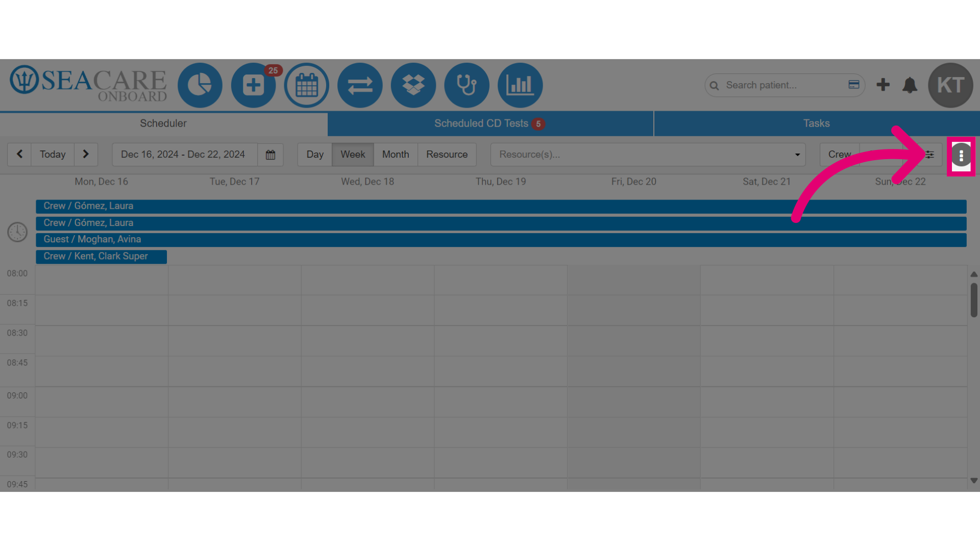Switch to the Scheduler tab
Screen dimensions: 980x551
163,123
